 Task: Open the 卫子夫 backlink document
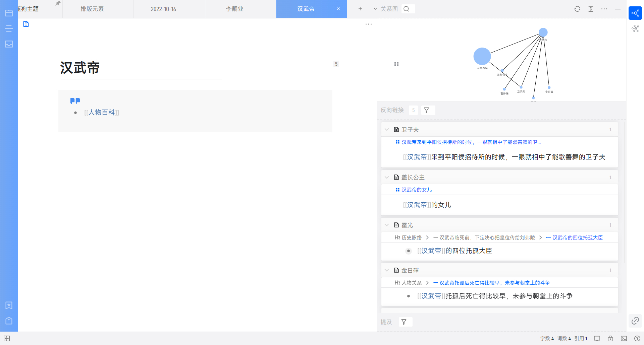click(x=410, y=130)
